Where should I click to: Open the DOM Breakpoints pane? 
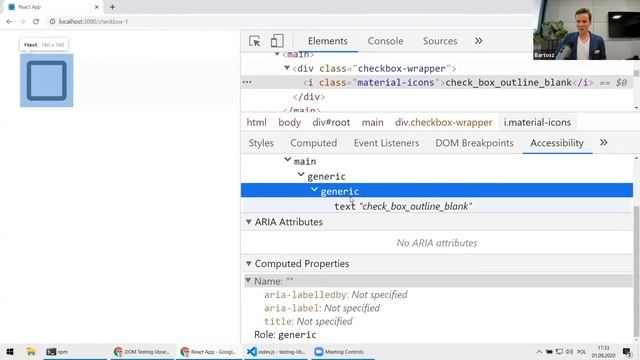coord(474,143)
